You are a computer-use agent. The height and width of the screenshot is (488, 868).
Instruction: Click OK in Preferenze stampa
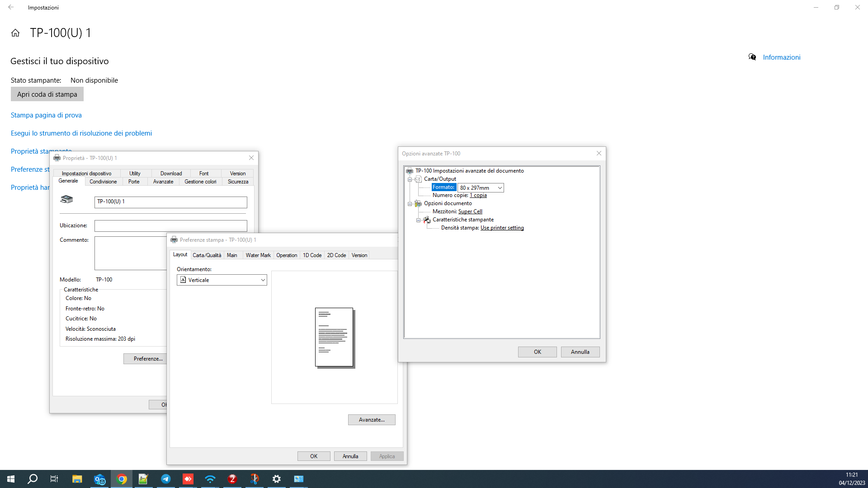[x=314, y=456]
